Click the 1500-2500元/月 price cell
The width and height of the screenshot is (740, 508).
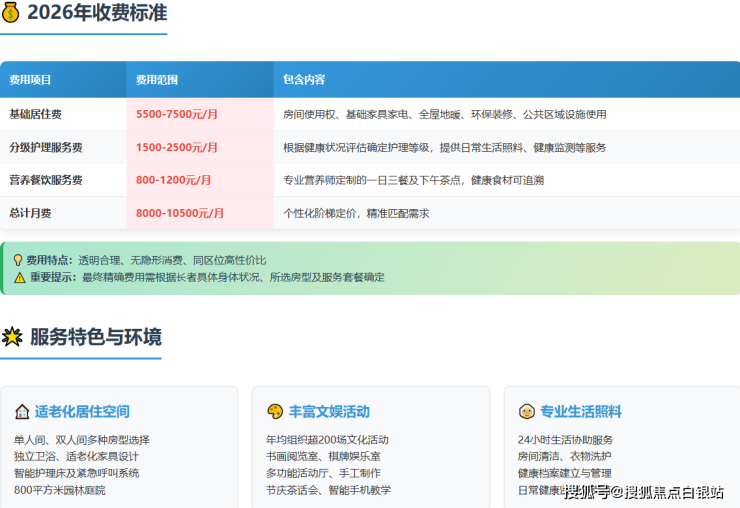tap(177, 147)
